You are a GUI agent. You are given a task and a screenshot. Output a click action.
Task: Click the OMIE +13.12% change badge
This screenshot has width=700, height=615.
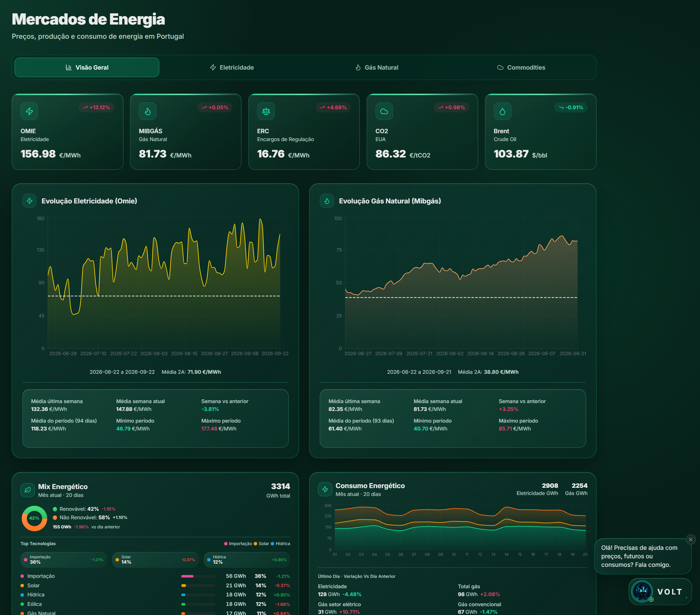point(96,108)
